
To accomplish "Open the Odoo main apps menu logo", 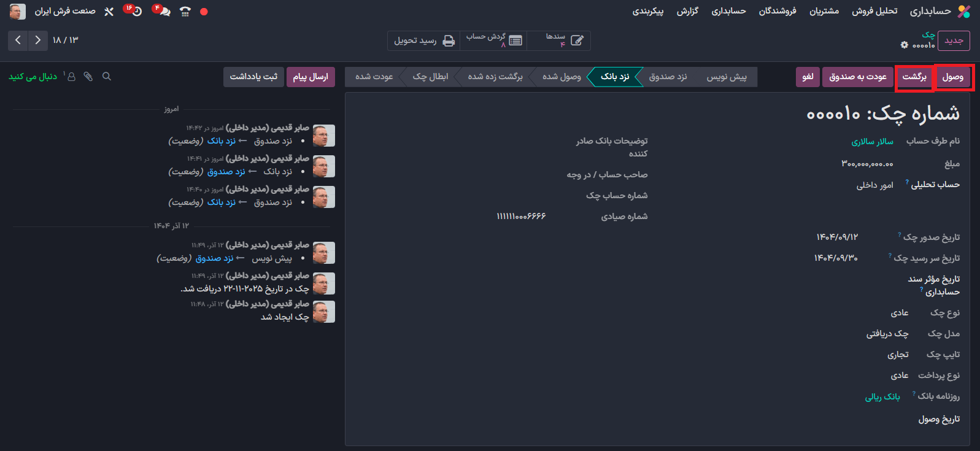I will (964, 12).
